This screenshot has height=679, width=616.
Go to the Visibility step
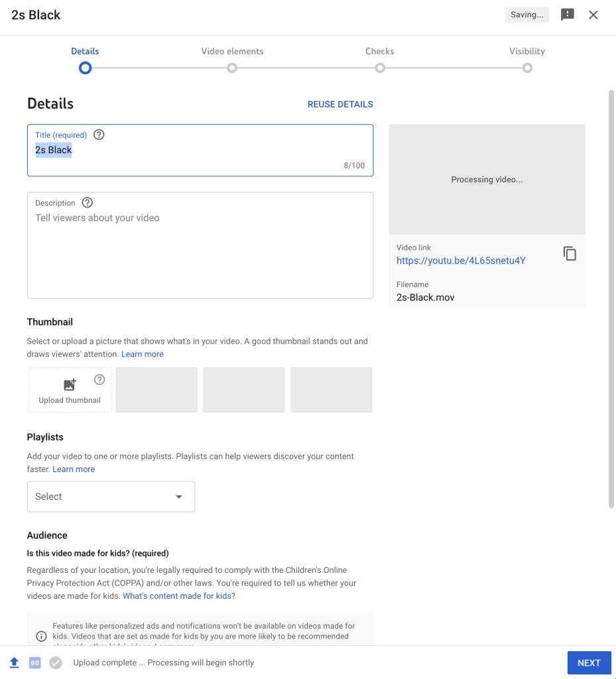[x=527, y=51]
